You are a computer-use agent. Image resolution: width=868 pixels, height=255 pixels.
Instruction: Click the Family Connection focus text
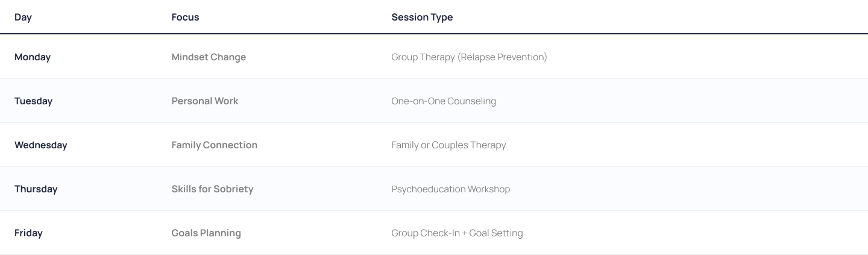click(x=214, y=145)
